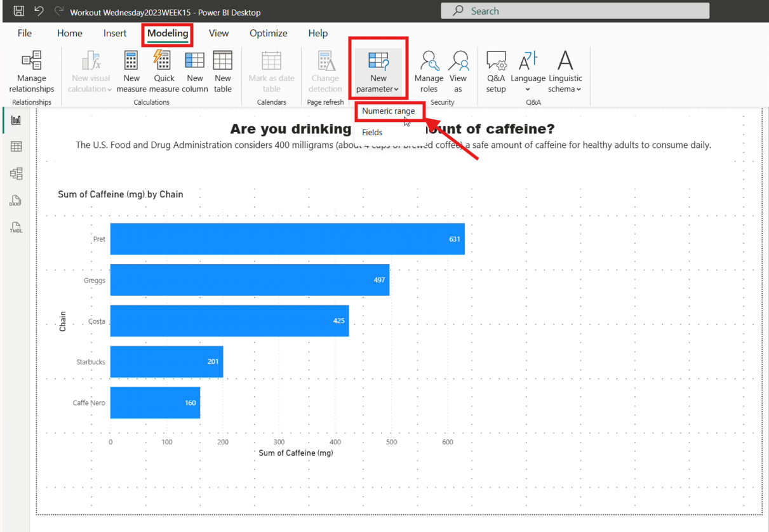The height and width of the screenshot is (532, 769).
Task: Click the New measure icon
Action: 131,72
